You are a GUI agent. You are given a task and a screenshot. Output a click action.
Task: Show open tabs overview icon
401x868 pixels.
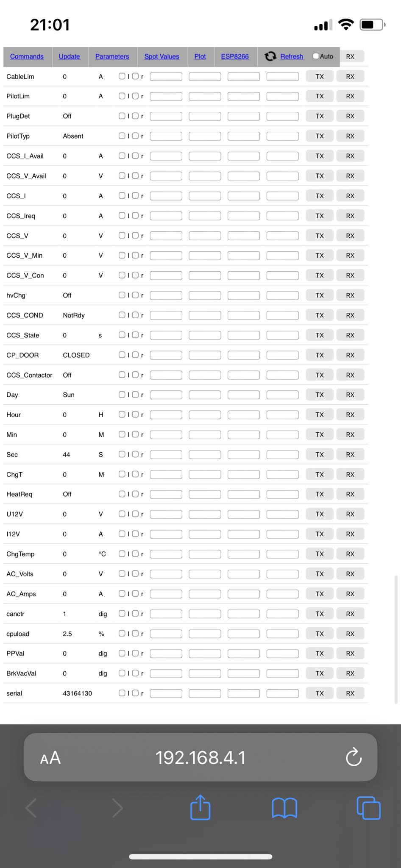pos(368,808)
